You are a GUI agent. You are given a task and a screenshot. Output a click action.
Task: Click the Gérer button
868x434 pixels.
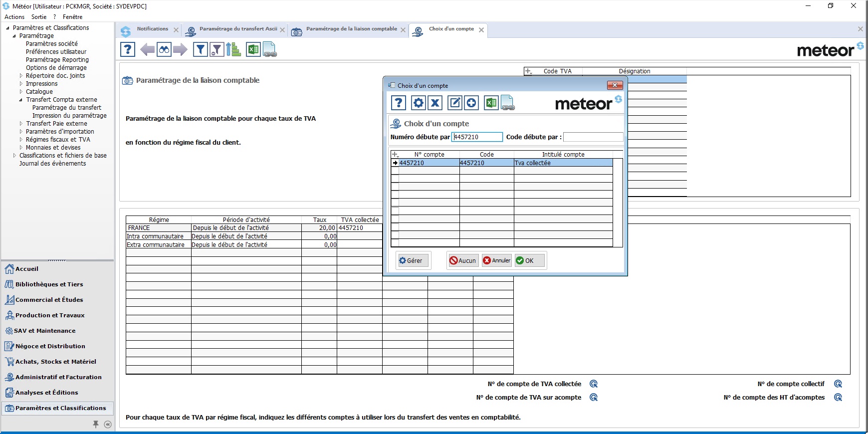pyautogui.click(x=413, y=260)
